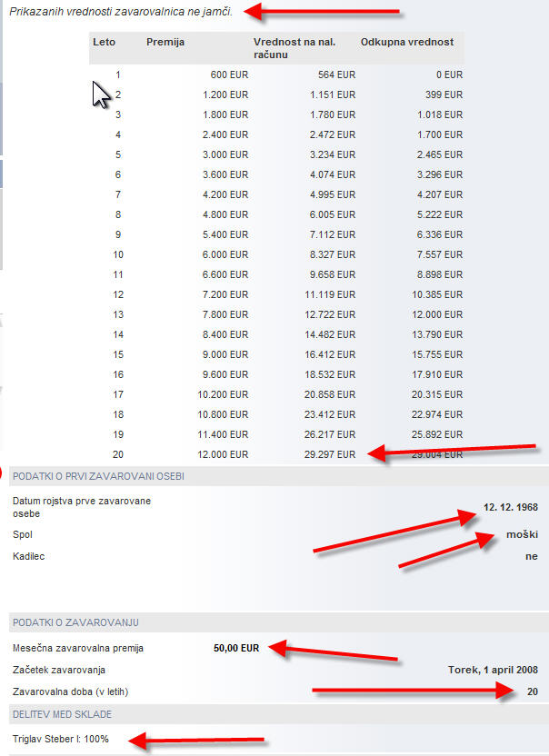The height and width of the screenshot is (756, 549).
Task: Click the 'Delitev med sklade' section header
Action: pos(62,714)
